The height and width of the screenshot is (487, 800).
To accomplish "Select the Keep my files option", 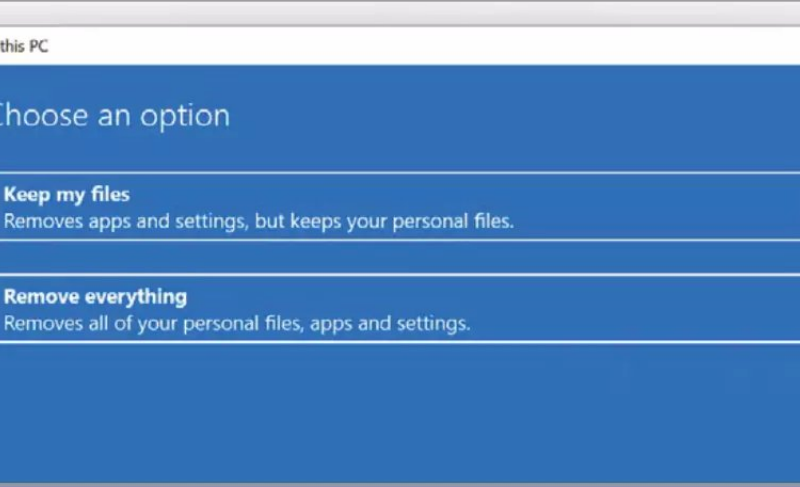I will [400, 207].
